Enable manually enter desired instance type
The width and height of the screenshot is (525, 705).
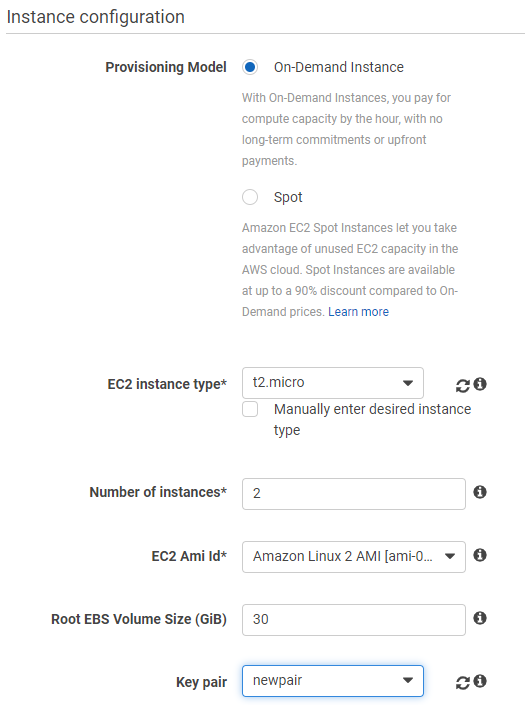[250, 409]
